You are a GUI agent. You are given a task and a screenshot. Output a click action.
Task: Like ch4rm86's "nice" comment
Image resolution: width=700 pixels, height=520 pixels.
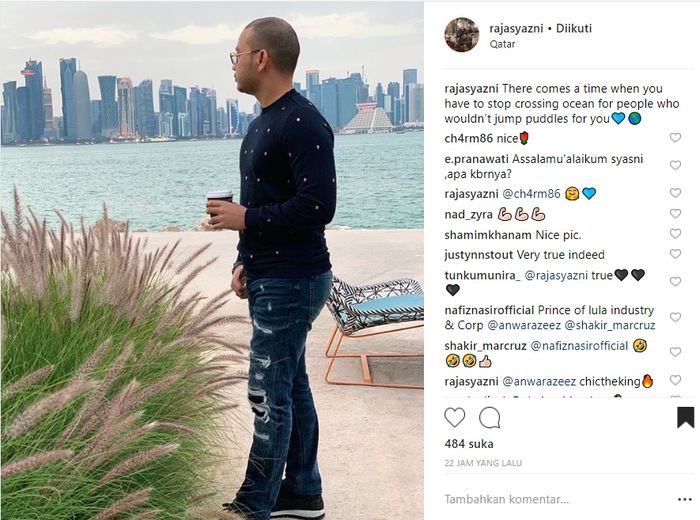[675, 137]
